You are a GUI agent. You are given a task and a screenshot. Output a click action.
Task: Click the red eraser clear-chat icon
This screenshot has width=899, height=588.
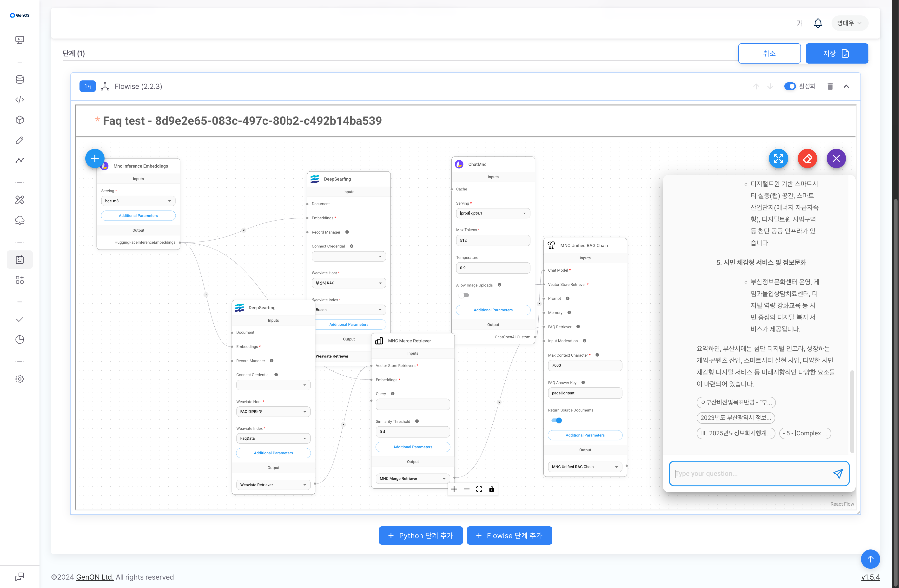[x=807, y=159]
